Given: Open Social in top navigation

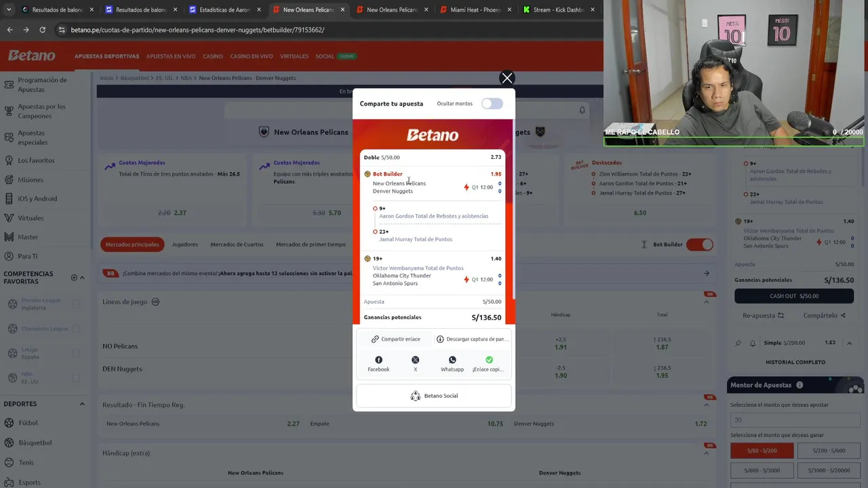Looking at the screenshot, I should (x=324, y=56).
